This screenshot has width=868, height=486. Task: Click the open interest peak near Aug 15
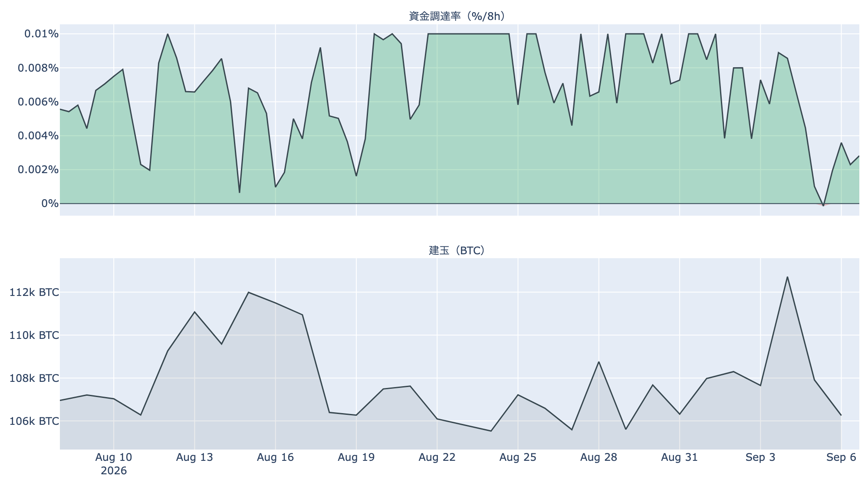(x=248, y=292)
